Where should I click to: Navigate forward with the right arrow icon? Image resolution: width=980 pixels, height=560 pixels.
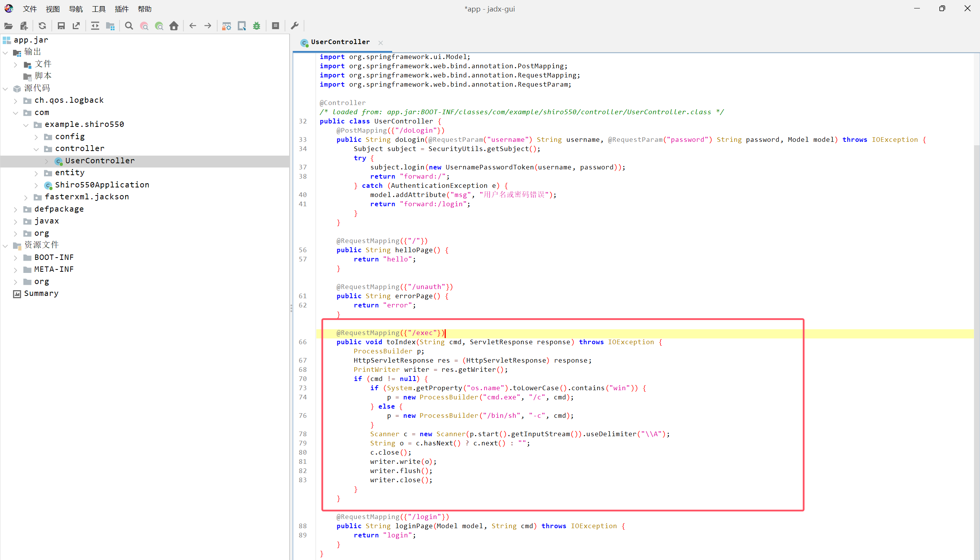click(x=208, y=26)
